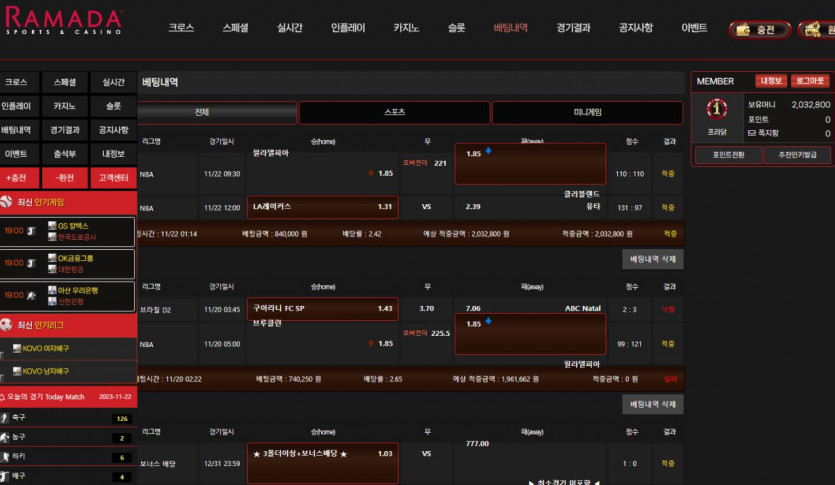The width and height of the screenshot is (835, 485).
Task: Open 경기결과 in the top navigation
Action: tap(573, 28)
